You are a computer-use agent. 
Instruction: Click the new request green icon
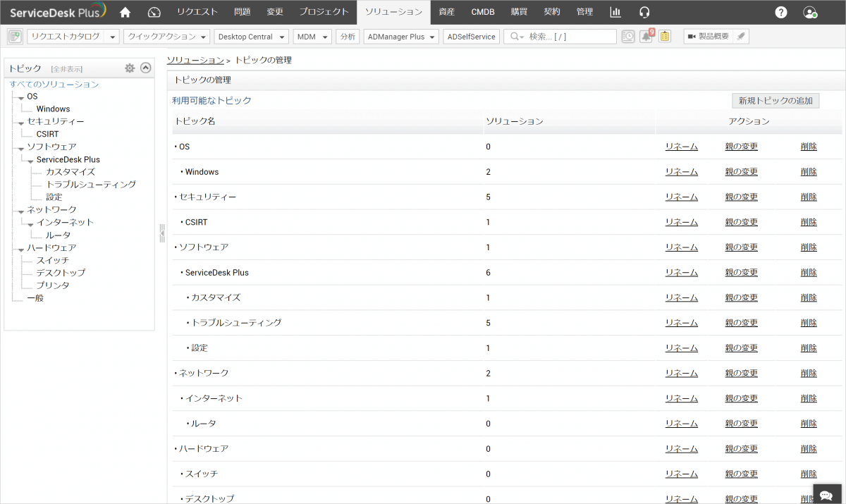(15, 37)
